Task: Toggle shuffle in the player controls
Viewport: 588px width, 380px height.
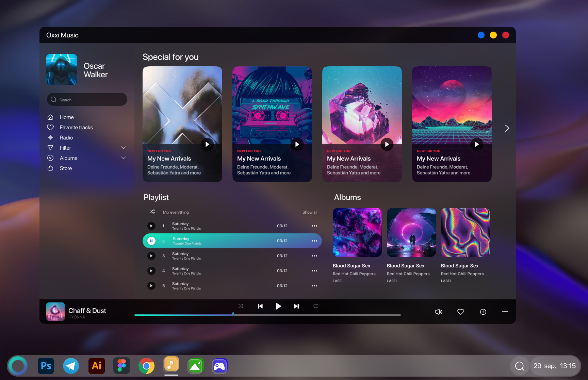Action: [x=241, y=306]
